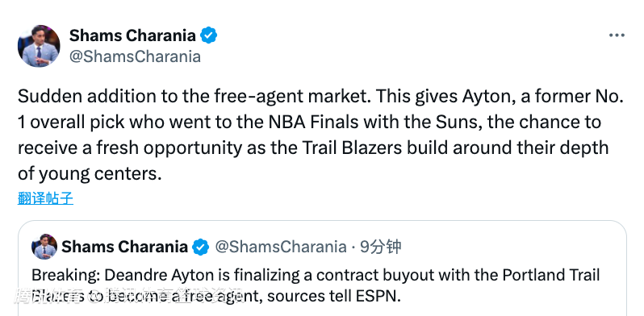Click the 翻译帖子 translate link
Image resolution: width=644 pixels, height=316 pixels.
[45, 198]
